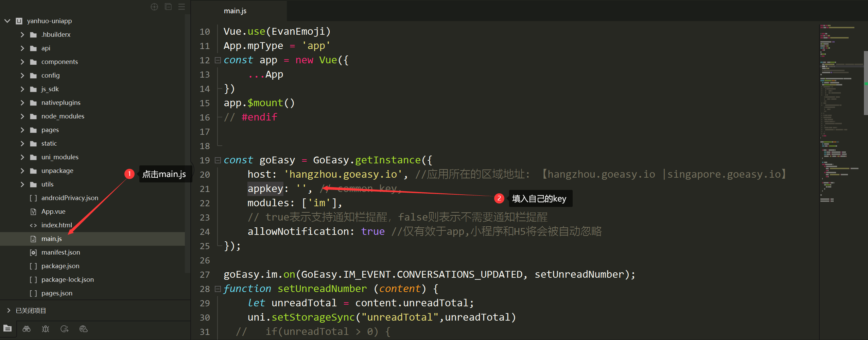Click '$mount' on line 15
The height and width of the screenshot is (340, 868).
[265, 103]
